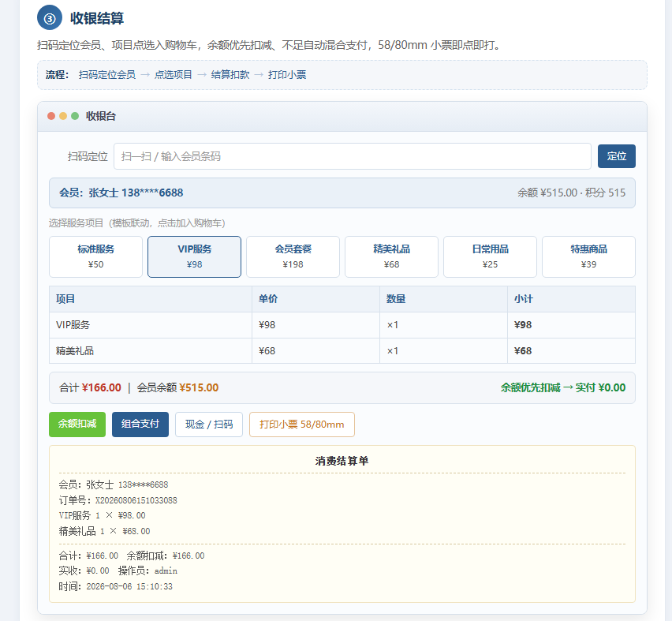Viewport: 672px width, 621px height.
Task: Click the receipt 余额扣减: ¥166.00 entry
Action: point(166,556)
